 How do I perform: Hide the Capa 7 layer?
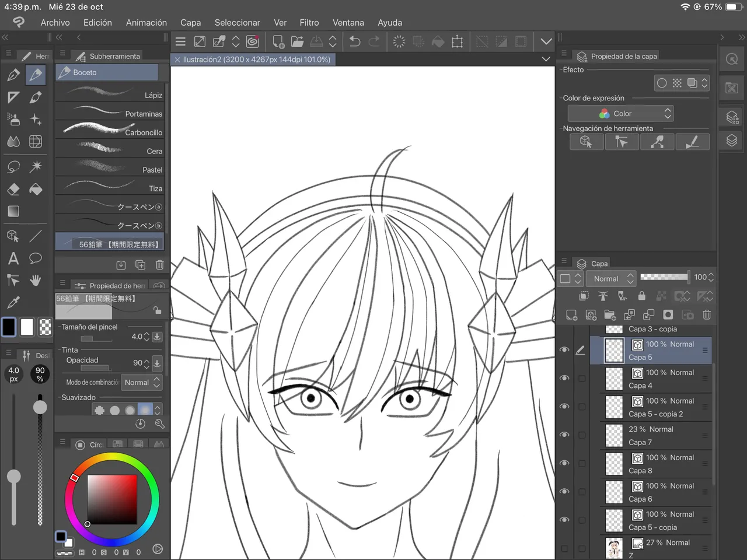(564, 435)
